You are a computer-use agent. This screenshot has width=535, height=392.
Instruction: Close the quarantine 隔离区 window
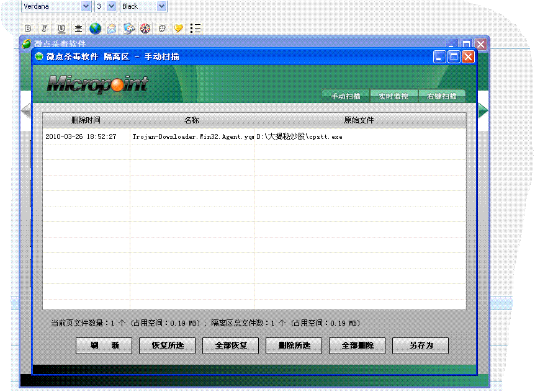468,57
